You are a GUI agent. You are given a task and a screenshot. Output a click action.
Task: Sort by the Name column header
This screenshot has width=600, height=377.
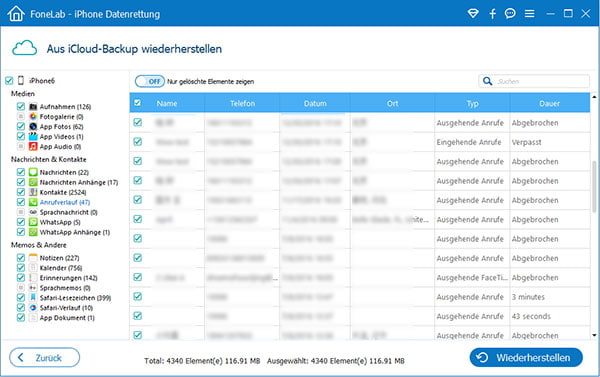pos(167,103)
